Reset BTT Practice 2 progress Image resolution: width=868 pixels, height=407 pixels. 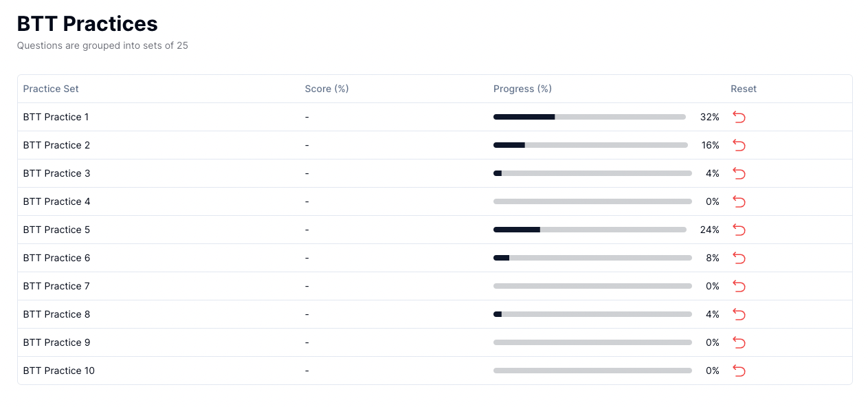coord(739,145)
